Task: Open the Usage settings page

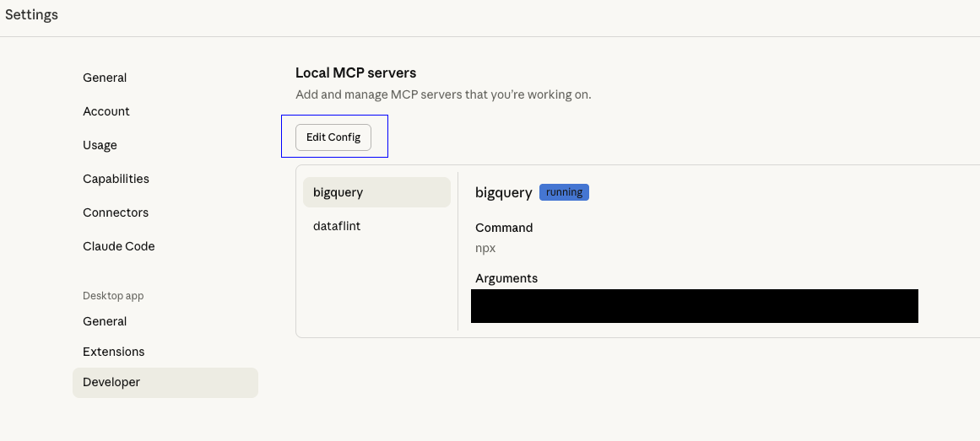Action: [x=100, y=145]
